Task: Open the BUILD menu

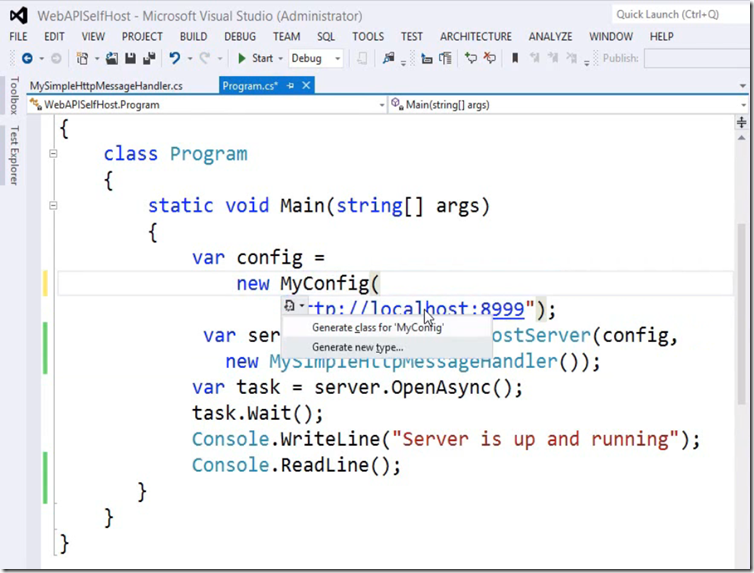Action: 193,37
